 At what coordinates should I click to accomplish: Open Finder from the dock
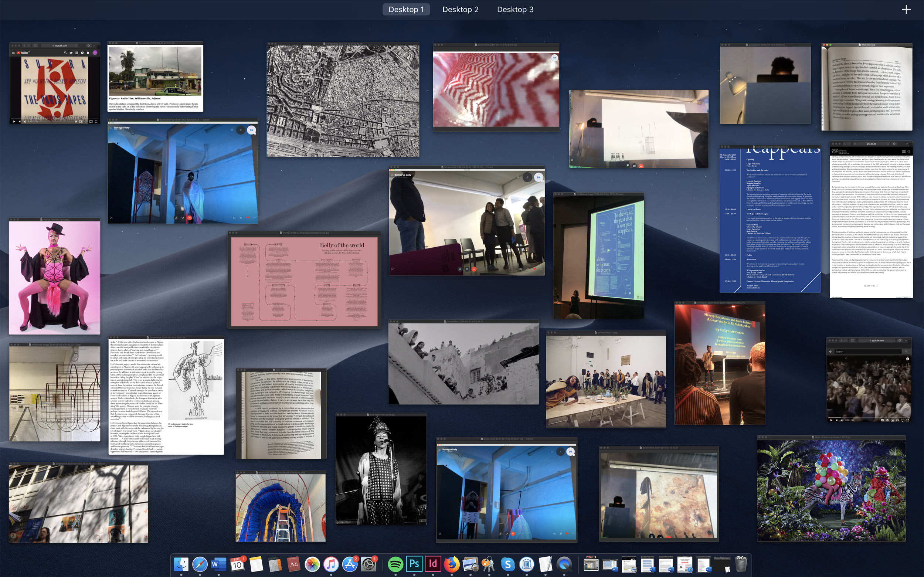[x=181, y=564]
